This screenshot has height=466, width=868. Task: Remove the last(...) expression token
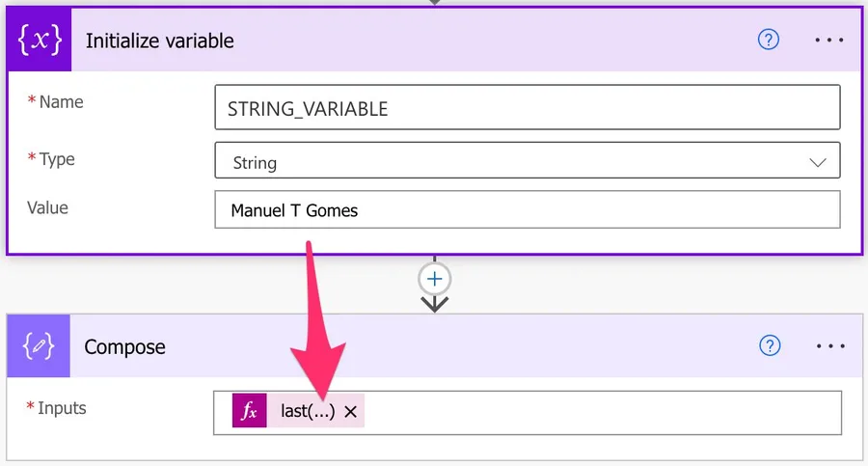351,412
